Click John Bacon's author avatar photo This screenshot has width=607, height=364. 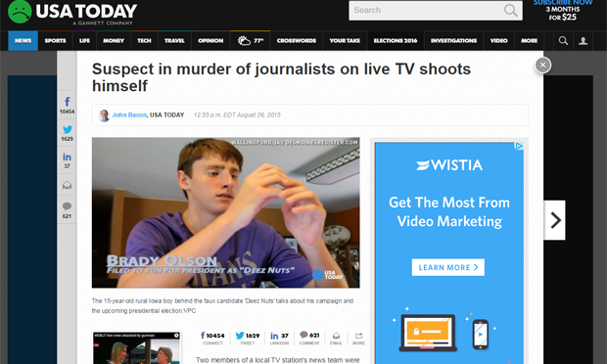coord(104,115)
